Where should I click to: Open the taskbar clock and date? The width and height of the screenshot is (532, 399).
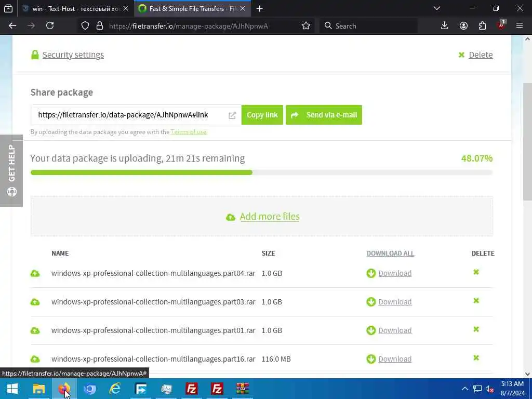[x=512, y=389]
